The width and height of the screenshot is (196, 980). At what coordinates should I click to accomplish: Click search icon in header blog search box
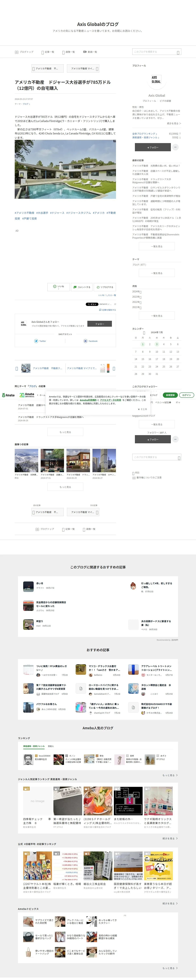(x=178, y=52)
